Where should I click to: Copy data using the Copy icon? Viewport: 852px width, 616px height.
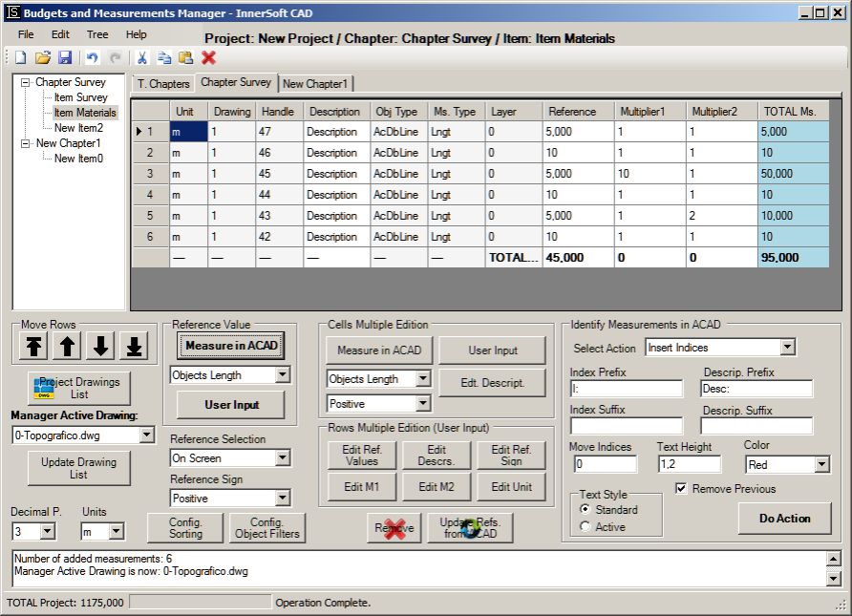(164, 57)
